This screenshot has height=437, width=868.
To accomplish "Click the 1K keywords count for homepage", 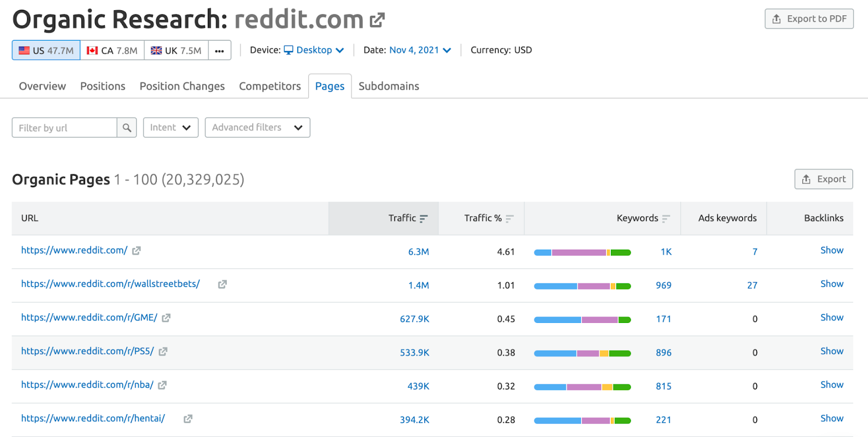I will (x=666, y=252).
